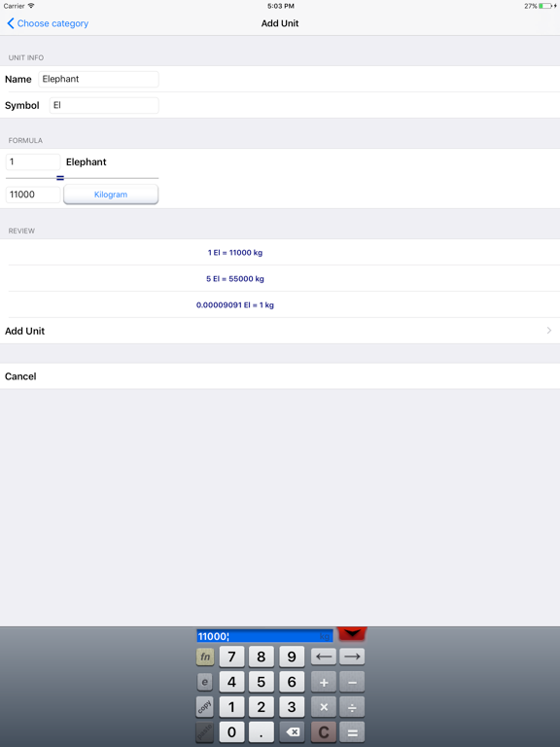
Task: Tap the battery indicator in the status bar
Action: pos(547,6)
